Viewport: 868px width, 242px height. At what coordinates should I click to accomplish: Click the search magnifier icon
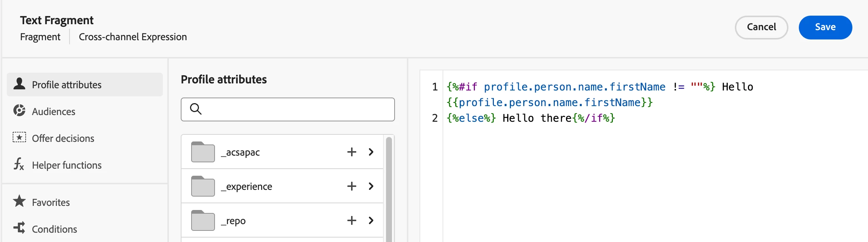(x=196, y=109)
